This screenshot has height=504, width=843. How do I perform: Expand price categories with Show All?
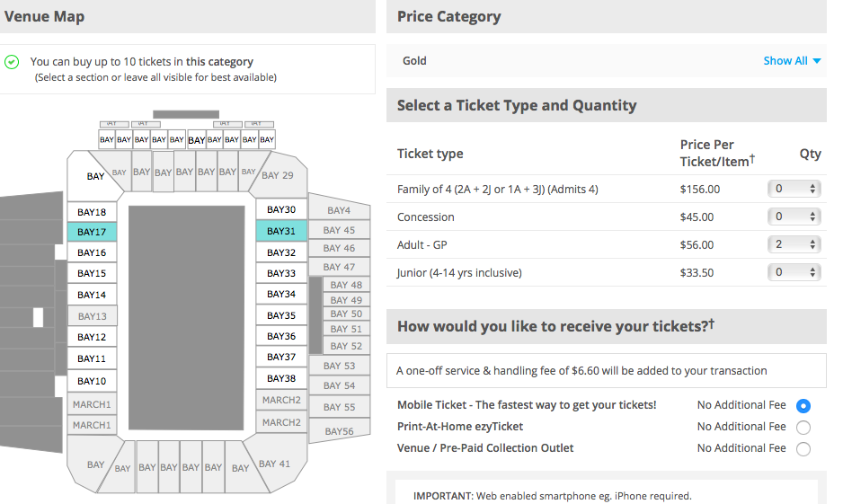(x=792, y=61)
